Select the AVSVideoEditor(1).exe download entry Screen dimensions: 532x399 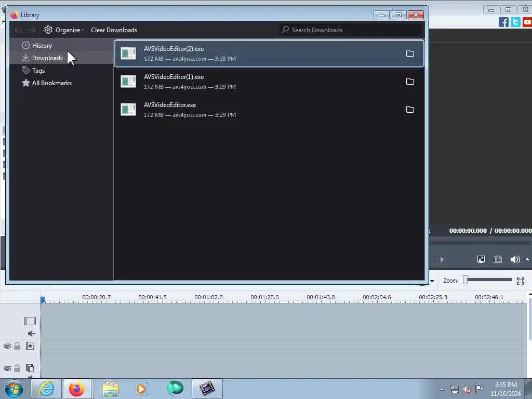click(269, 82)
